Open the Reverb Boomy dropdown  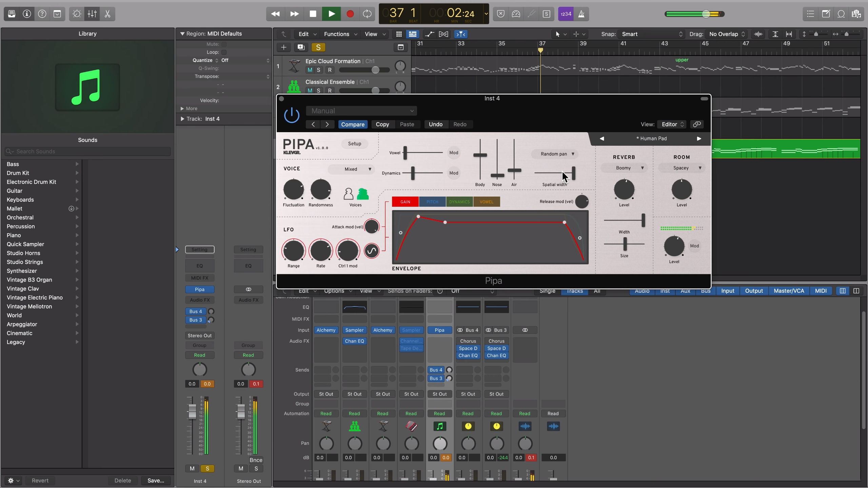pyautogui.click(x=624, y=168)
